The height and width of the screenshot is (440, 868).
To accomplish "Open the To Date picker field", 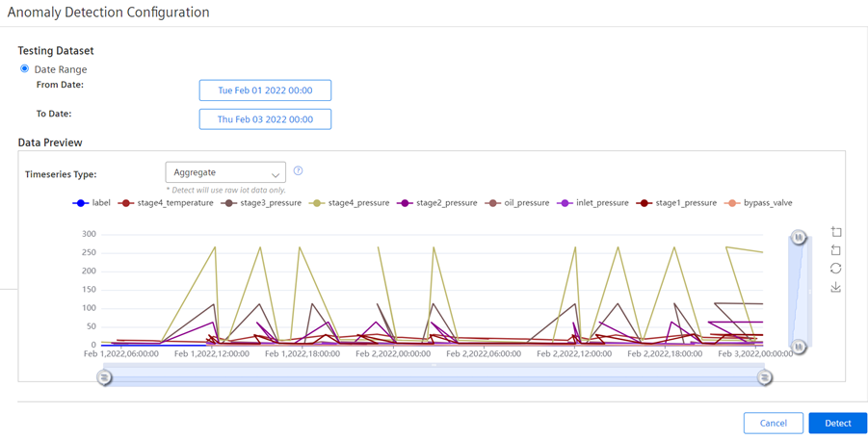I will (265, 119).
